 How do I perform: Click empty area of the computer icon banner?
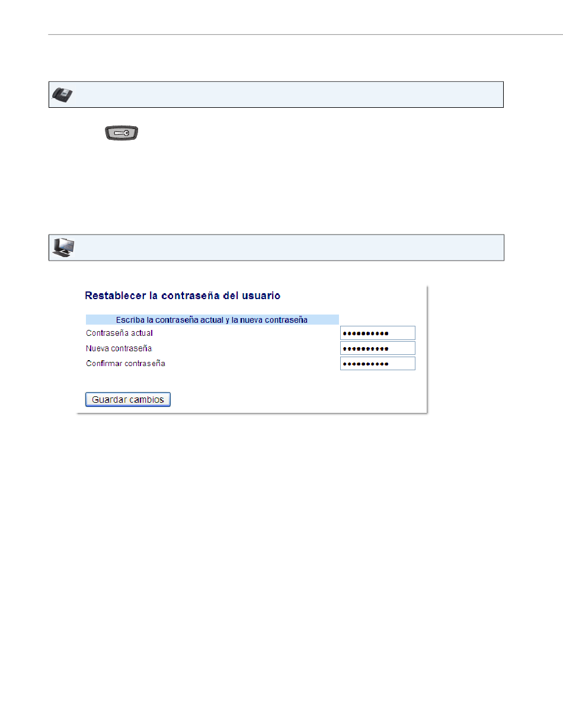284,248
